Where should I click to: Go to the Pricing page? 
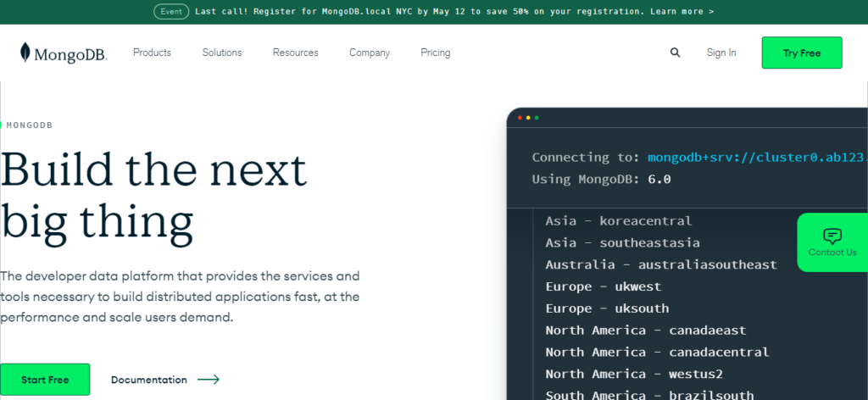[435, 53]
